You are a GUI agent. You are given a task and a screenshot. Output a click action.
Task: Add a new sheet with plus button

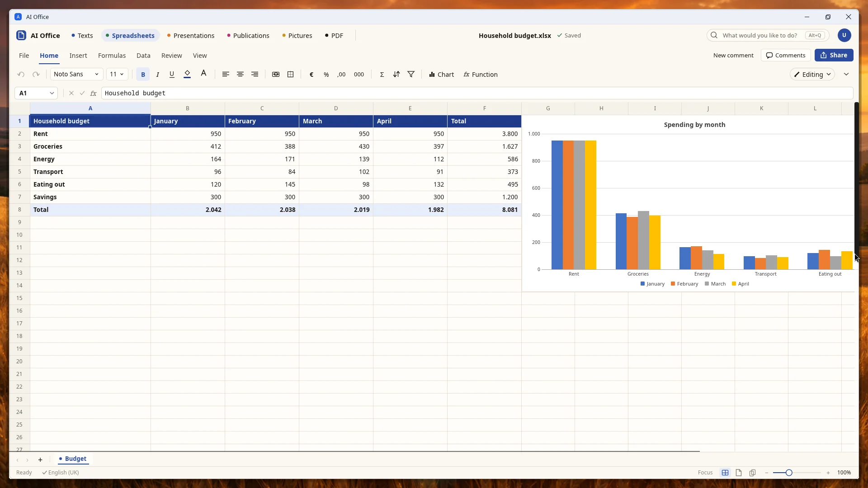(x=40, y=460)
